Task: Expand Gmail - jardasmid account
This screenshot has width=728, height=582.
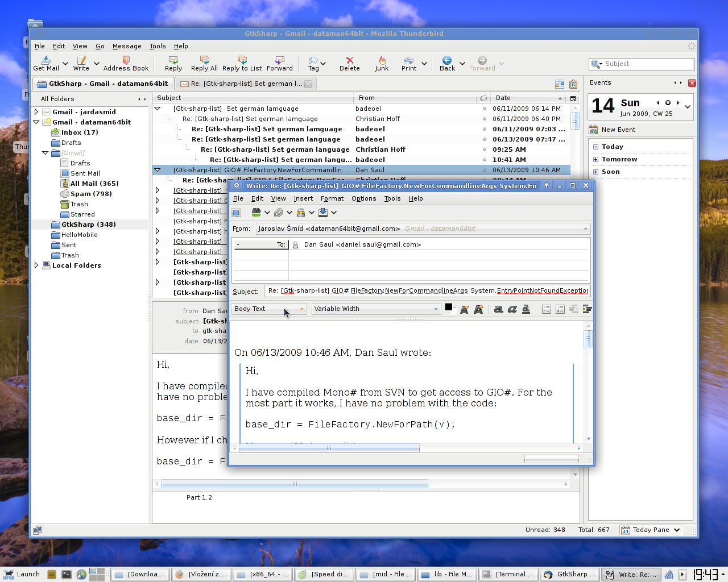Action: [36, 112]
